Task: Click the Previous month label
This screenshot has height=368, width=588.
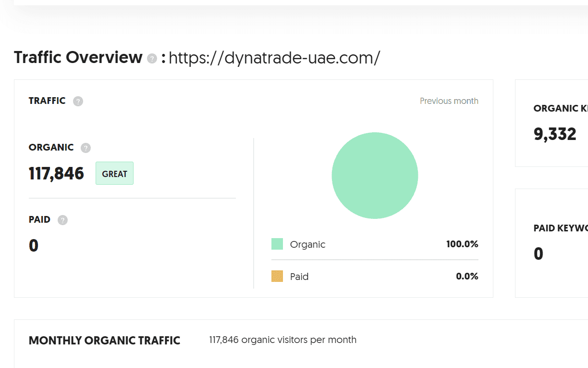Action: click(x=449, y=101)
